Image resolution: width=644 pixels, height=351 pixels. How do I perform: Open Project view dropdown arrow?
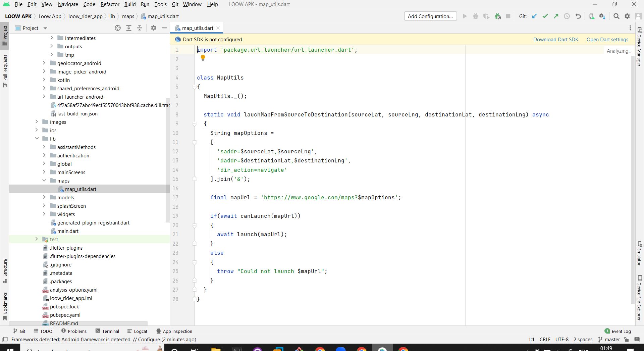click(45, 28)
